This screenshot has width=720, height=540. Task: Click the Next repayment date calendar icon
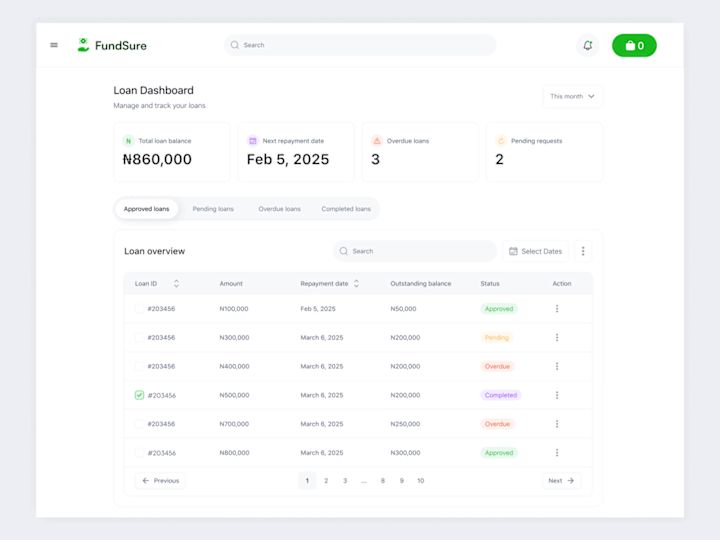[253, 141]
